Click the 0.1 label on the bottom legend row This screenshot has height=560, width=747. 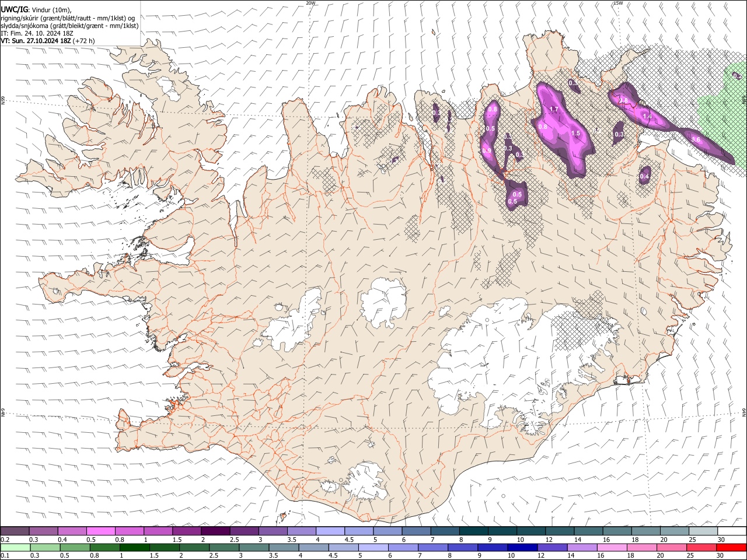coord(5,556)
